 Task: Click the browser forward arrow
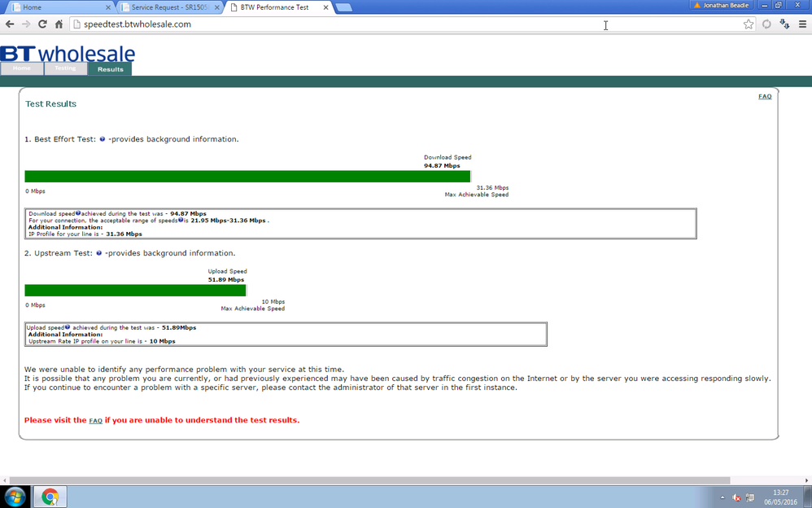point(26,24)
